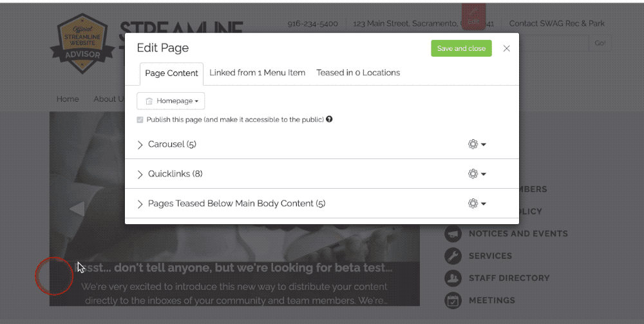Click the Services wrench icon

(453, 256)
